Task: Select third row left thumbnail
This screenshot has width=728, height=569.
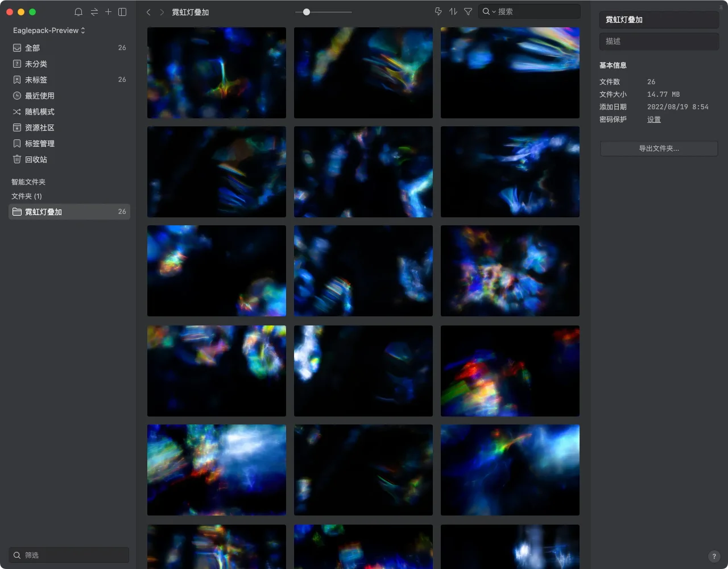Action: (217, 271)
